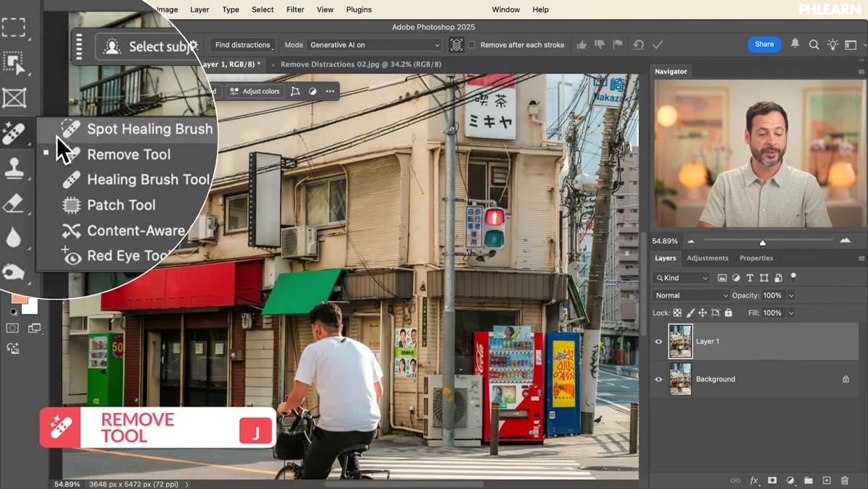This screenshot has width=868, height=489.
Task: Open more options ellipsis in contextual bar
Action: tap(330, 91)
